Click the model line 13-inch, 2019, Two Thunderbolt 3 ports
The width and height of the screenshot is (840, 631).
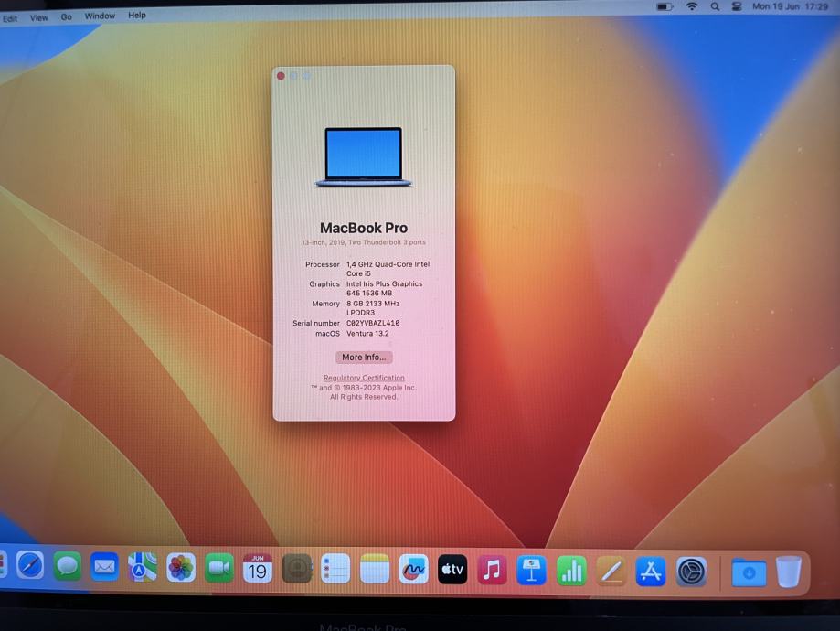pos(364,242)
